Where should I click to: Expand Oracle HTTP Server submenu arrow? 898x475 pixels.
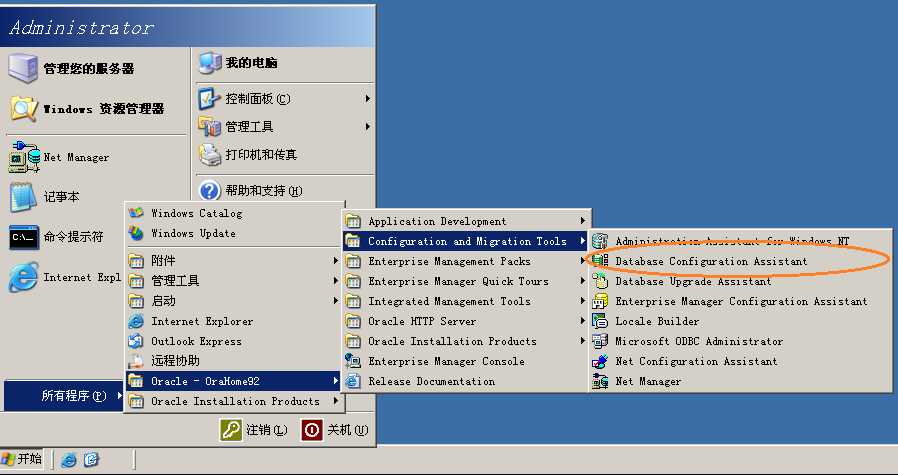click(582, 321)
